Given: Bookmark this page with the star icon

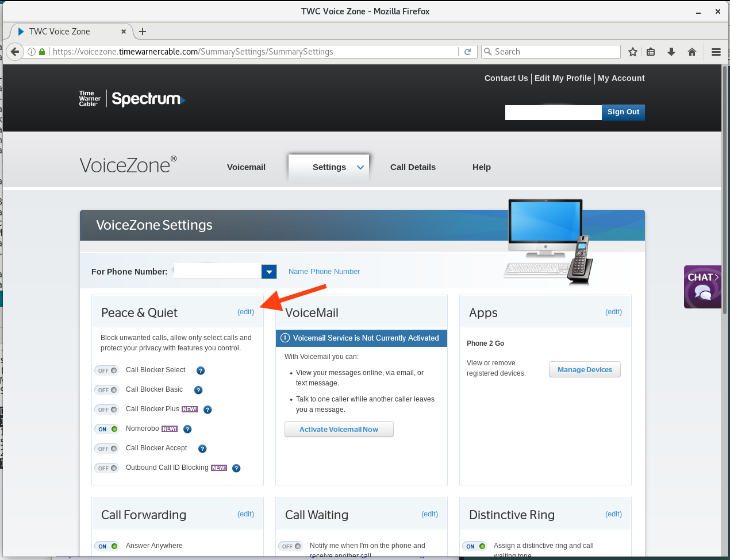Looking at the screenshot, I should [633, 52].
